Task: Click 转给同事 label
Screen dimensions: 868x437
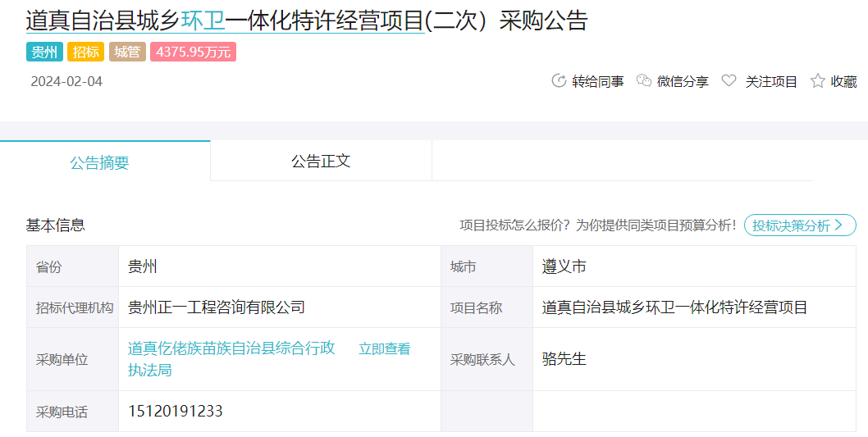Action: [598, 81]
